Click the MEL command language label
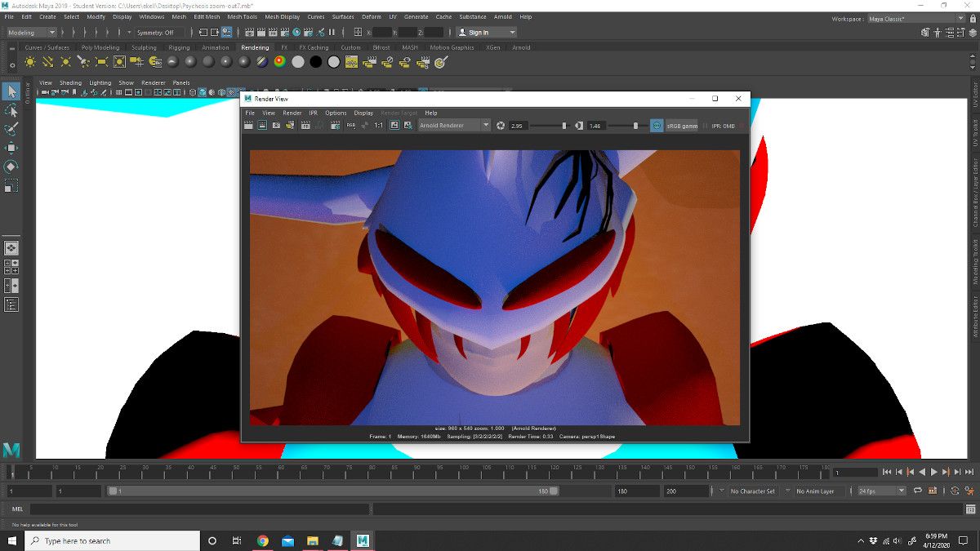Image resolution: width=980 pixels, height=551 pixels. 17,509
